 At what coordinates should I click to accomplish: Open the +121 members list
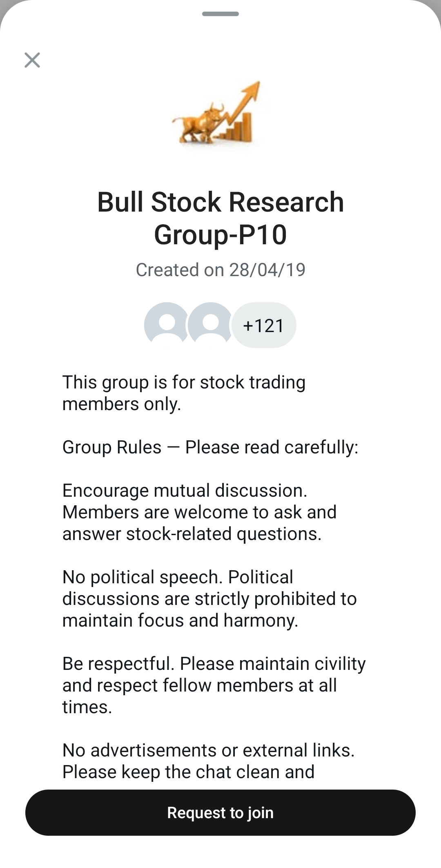click(x=264, y=326)
